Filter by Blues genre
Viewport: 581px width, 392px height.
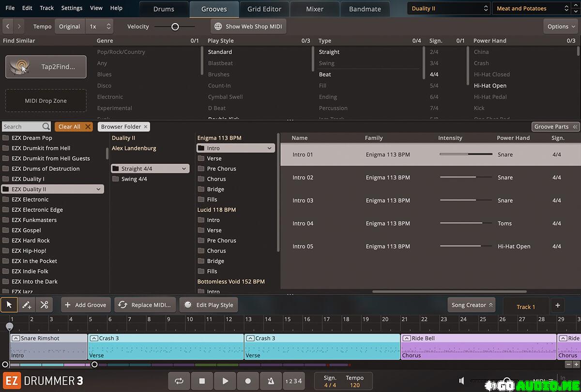click(x=104, y=75)
